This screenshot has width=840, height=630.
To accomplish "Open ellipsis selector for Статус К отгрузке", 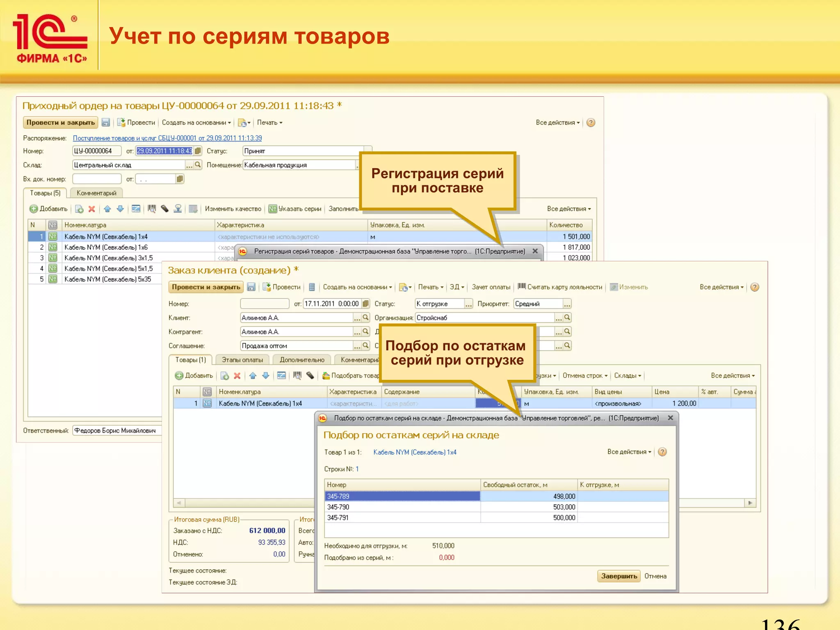I will (468, 304).
